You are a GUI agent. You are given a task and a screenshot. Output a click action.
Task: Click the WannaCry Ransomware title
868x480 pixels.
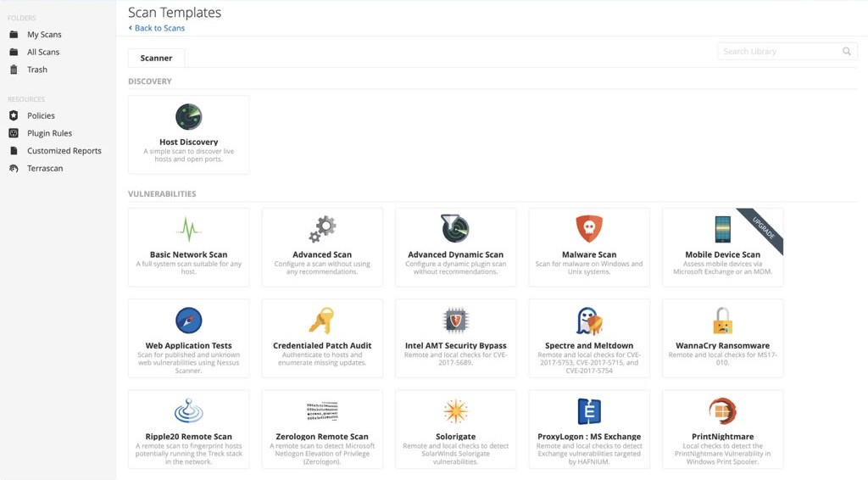click(722, 345)
